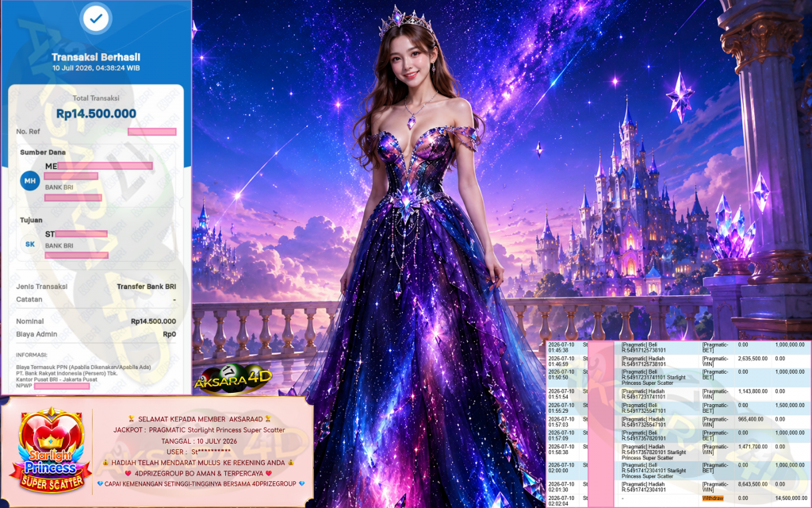Click the AKSARA4D logo with balls
This screenshot has width=812, height=508.
[233, 379]
